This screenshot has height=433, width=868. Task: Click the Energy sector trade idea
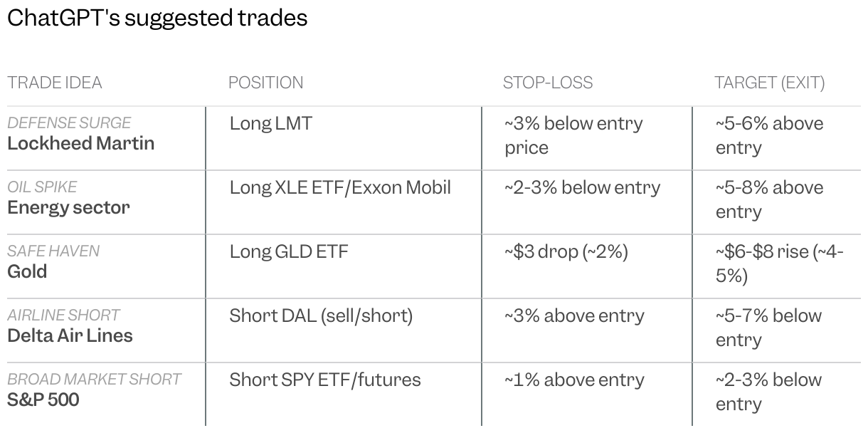(x=68, y=207)
